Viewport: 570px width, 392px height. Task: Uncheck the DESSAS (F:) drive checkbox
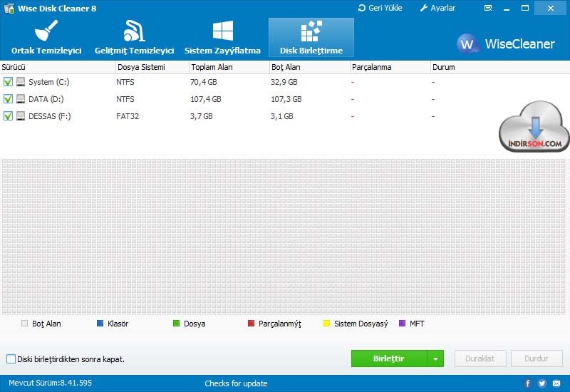click(8, 116)
